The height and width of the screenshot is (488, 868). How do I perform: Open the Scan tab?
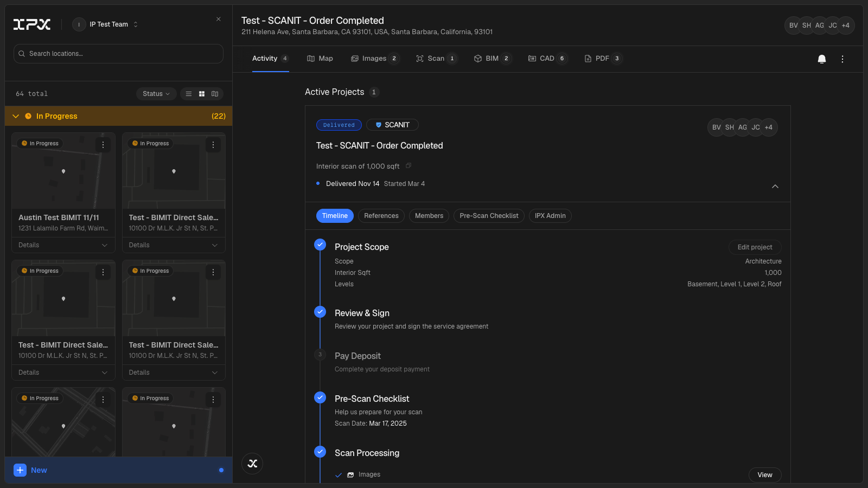(436, 59)
